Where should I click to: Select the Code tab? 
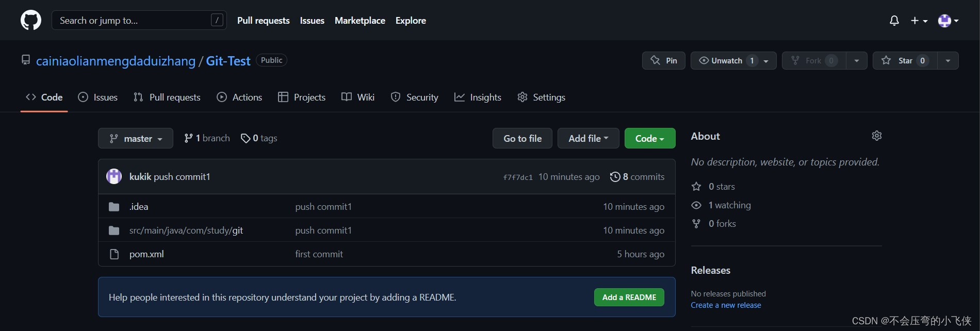click(44, 97)
